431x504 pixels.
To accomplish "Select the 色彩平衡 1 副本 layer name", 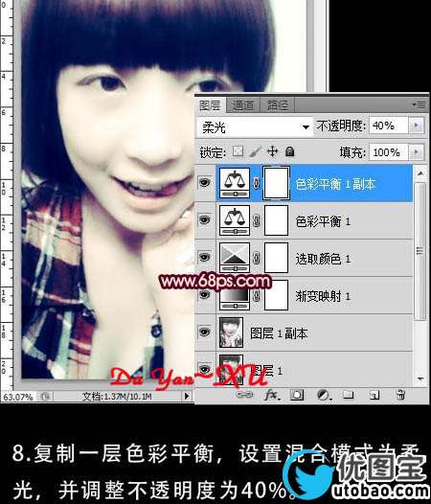I will click(x=335, y=184).
